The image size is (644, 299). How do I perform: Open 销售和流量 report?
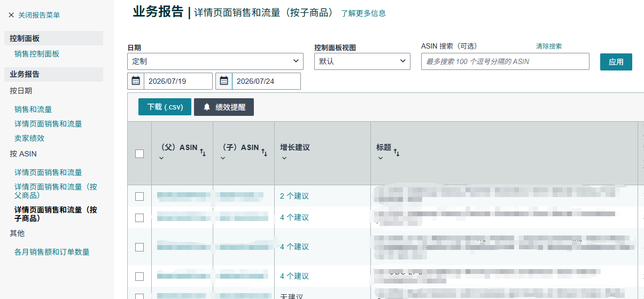coord(33,109)
